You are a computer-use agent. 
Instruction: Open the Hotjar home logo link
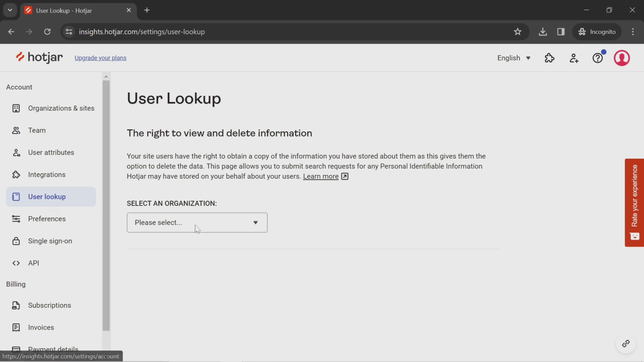(39, 58)
